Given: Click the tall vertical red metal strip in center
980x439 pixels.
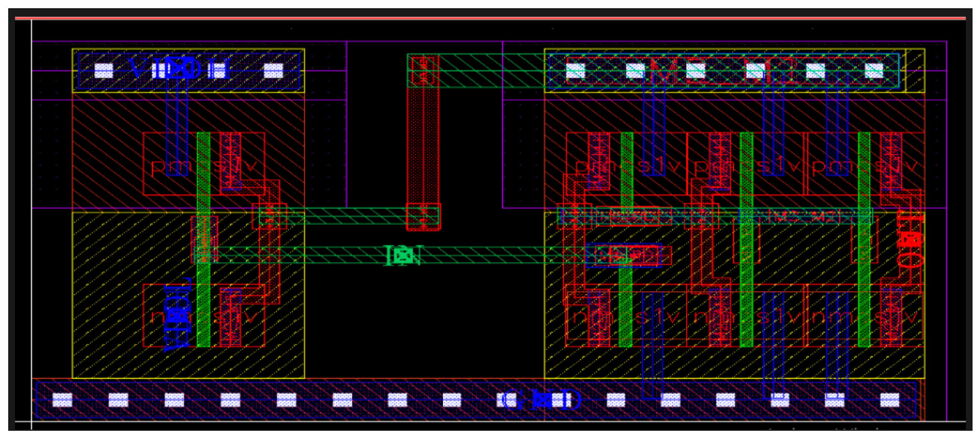Looking at the screenshot, I should [423, 143].
